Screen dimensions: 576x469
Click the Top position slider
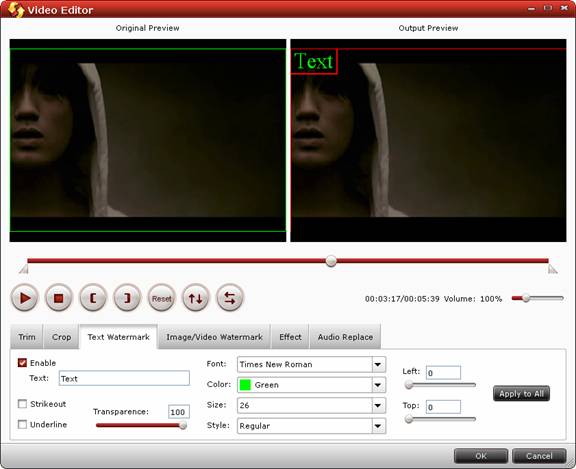tap(440, 419)
